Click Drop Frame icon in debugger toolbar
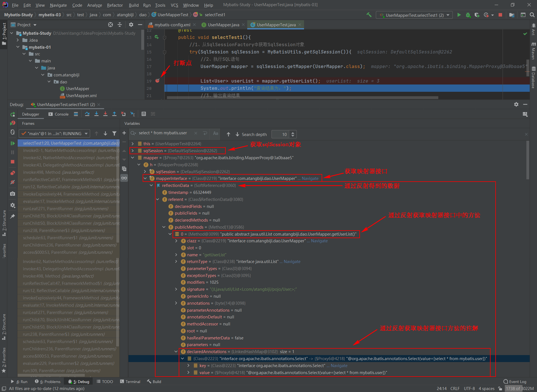Viewport: 537px width, 392px height. (x=123, y=114)
